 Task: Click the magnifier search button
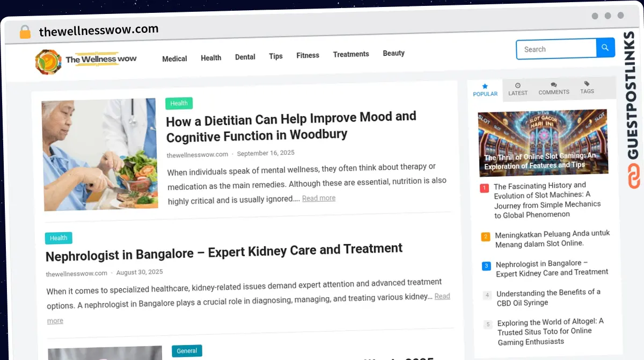(605, 48)
